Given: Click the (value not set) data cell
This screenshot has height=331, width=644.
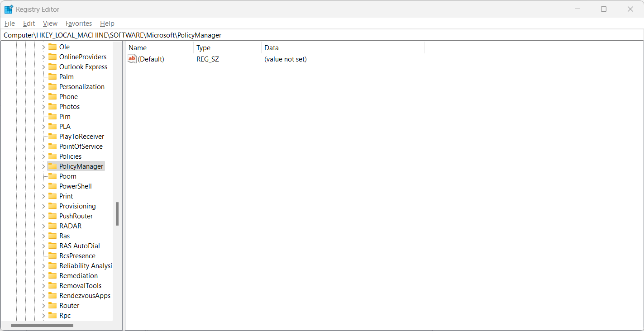Looking at the screenshot, I should 286,59.
